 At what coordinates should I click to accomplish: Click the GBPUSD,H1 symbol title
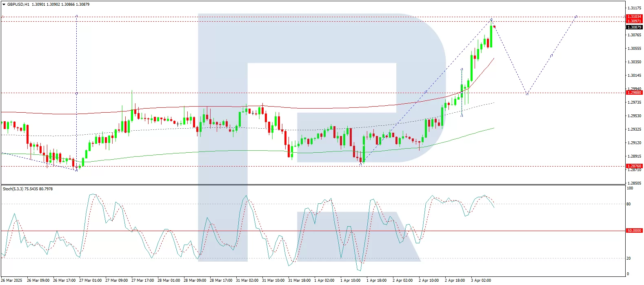[18, 4]
